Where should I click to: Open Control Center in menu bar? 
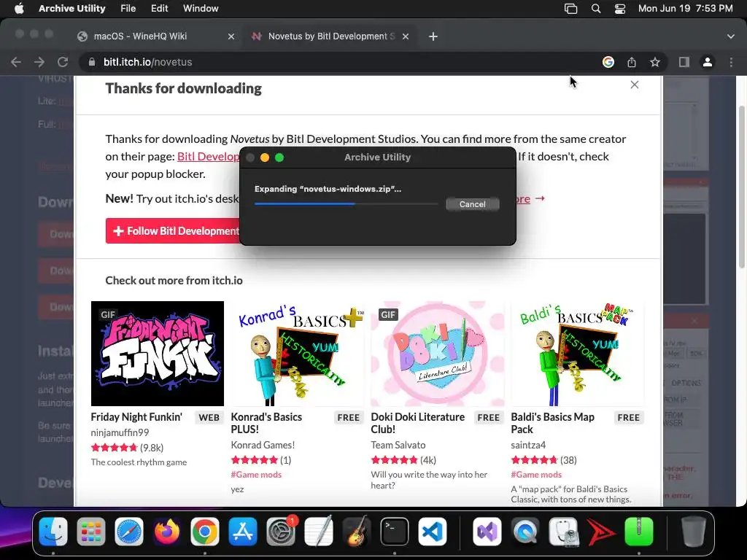tap(620, 9)
